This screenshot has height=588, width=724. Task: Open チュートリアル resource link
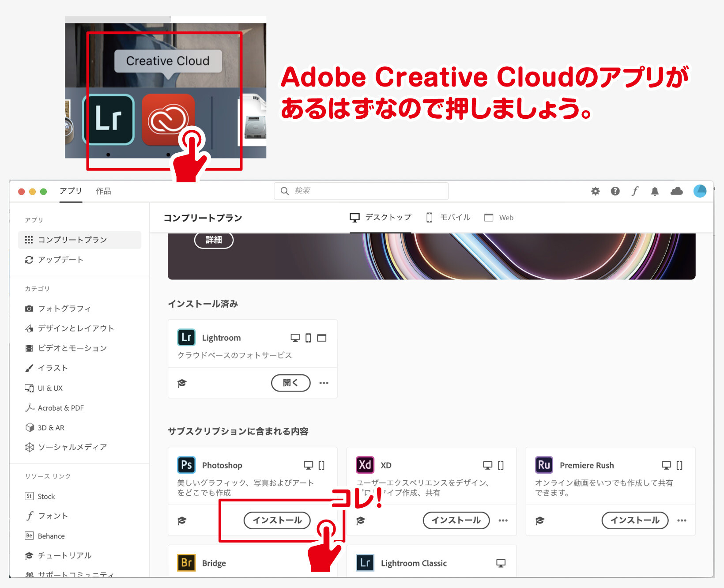tap(58, 555)
